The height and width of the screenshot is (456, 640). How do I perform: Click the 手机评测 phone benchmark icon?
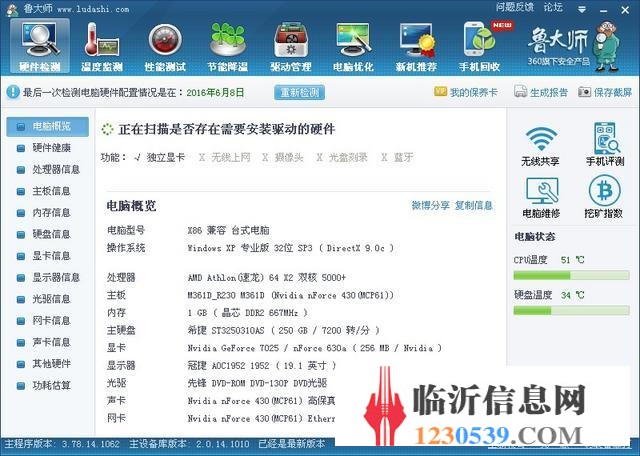[x=605, y=144]
